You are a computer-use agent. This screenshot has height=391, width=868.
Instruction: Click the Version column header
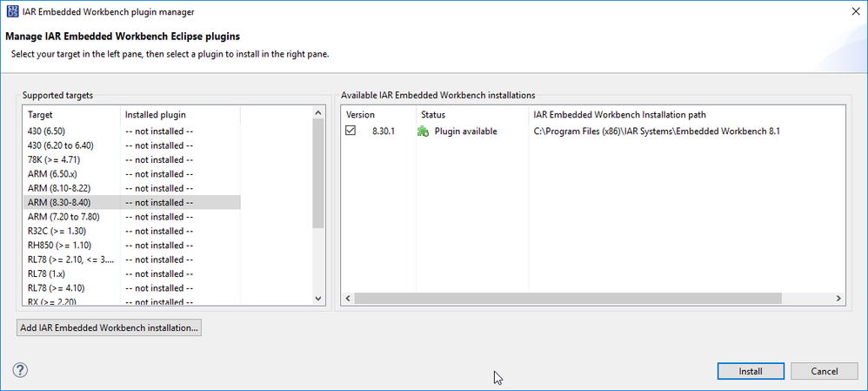tap(378, 115)
